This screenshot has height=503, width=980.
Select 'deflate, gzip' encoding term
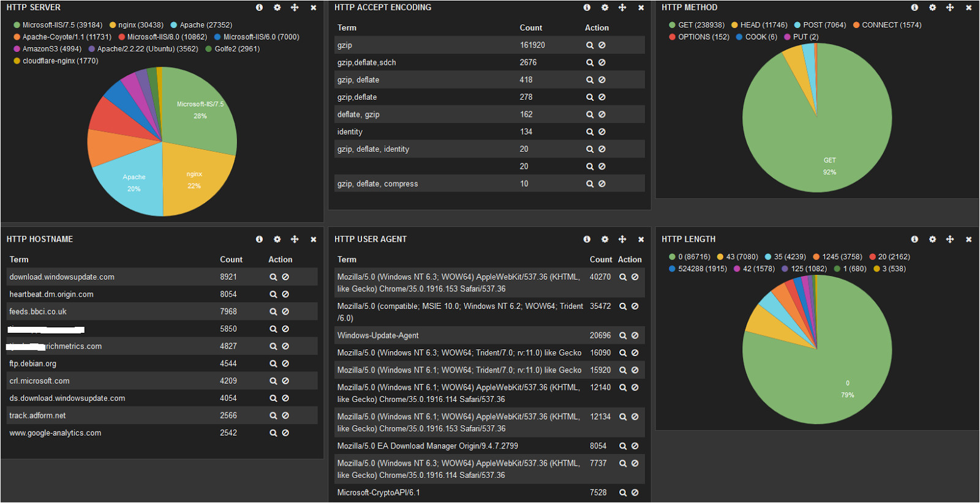coord(358,114)
